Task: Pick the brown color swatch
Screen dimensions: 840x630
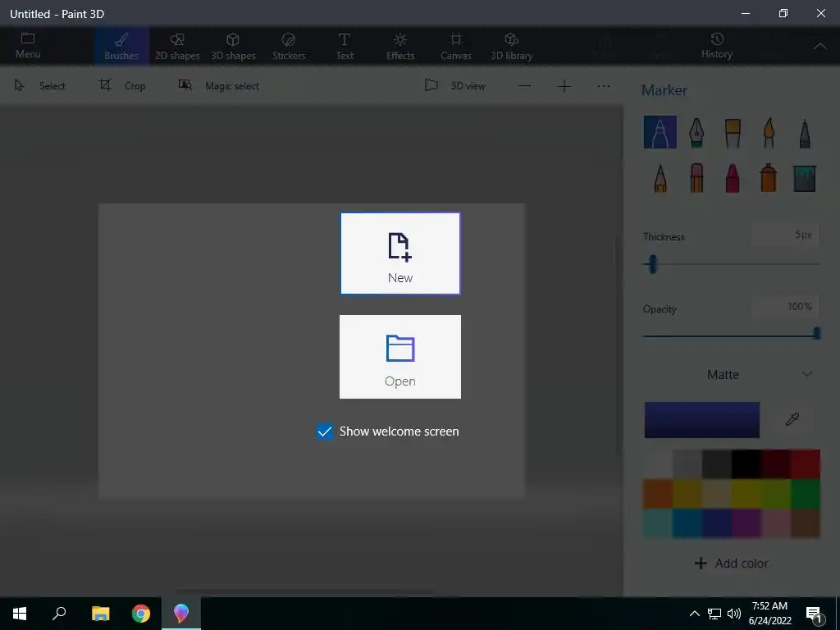Action: click(x=806, y=523)
